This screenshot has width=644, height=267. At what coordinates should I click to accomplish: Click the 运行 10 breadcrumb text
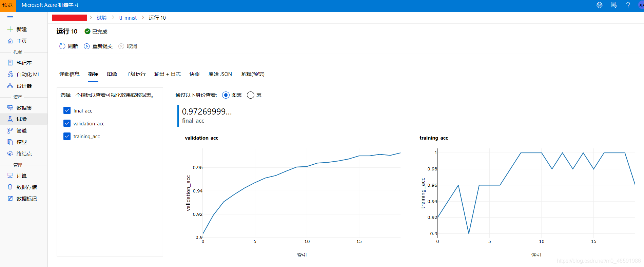click(157, 18)
